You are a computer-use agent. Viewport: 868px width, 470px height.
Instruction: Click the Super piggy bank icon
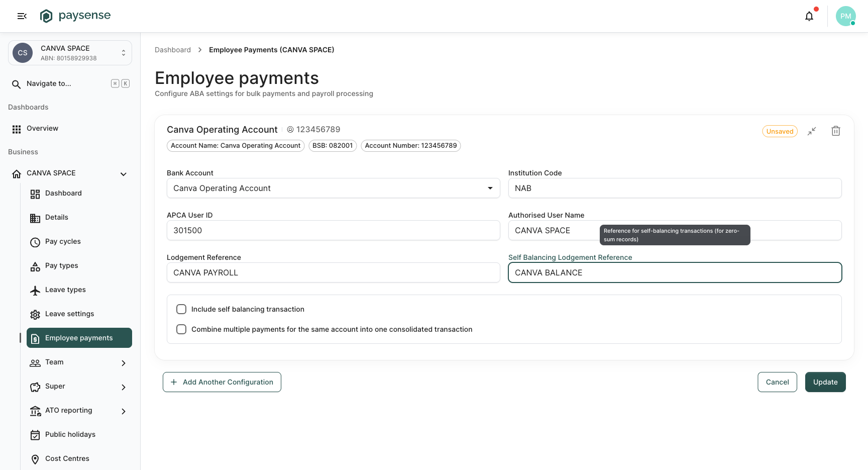(35, 387)
